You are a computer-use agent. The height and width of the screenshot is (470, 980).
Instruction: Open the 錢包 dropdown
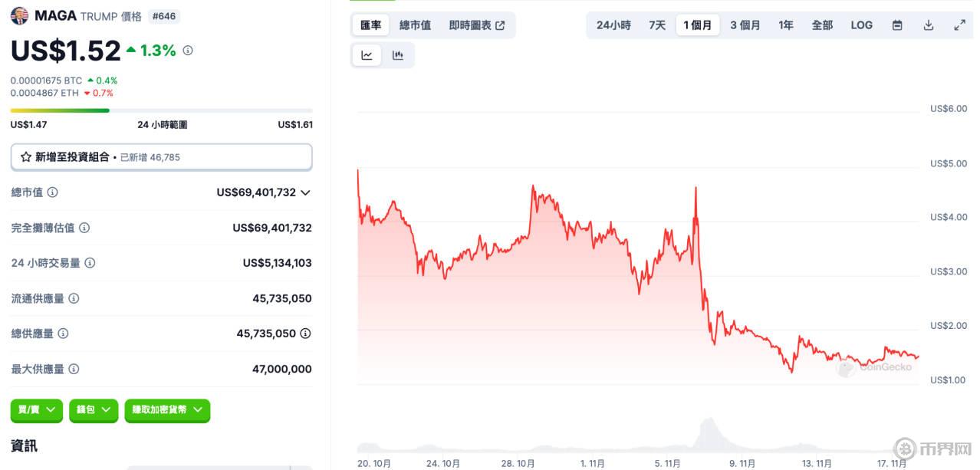(x=94, y=410)
